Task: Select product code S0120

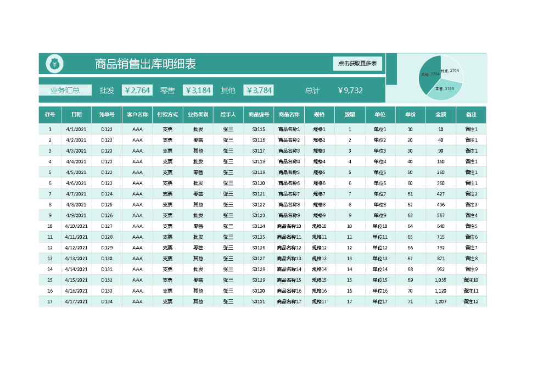Action: [259, 183]
